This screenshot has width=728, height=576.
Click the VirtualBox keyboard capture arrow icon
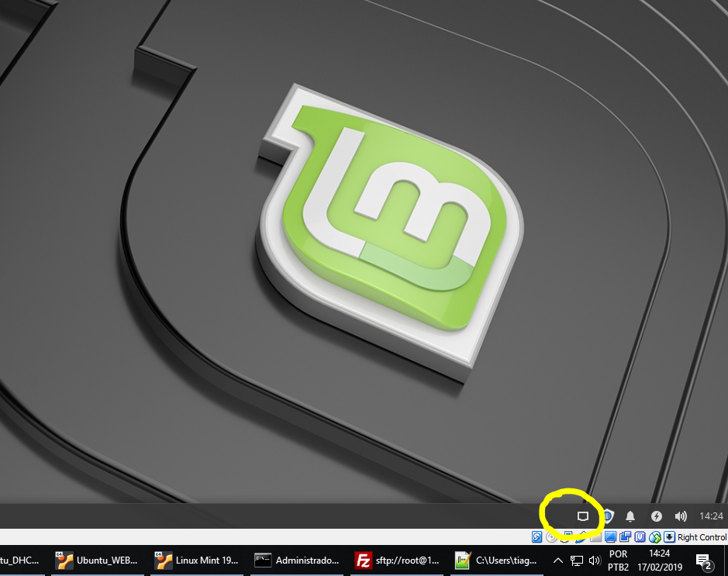(x=669, y=537)
